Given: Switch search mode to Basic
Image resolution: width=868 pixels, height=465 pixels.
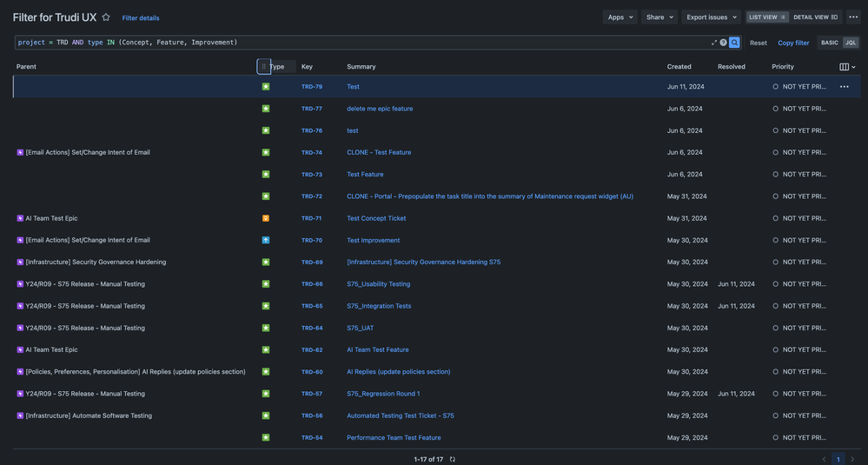Looking at the screenshot, I should click(829, 43).
